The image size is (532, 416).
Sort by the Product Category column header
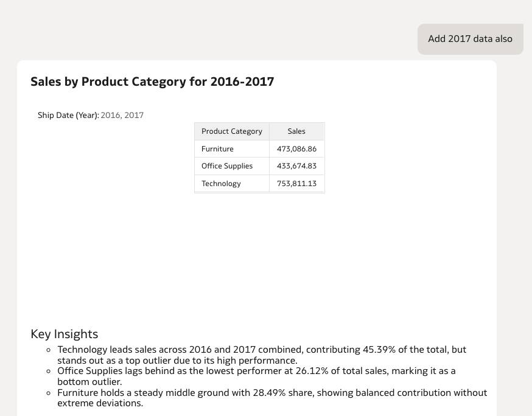[231, 131]
